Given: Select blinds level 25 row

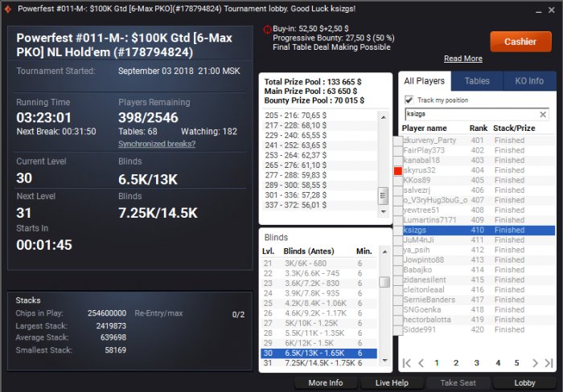Looking at the screenshot, I should click(x=318, y=304).
